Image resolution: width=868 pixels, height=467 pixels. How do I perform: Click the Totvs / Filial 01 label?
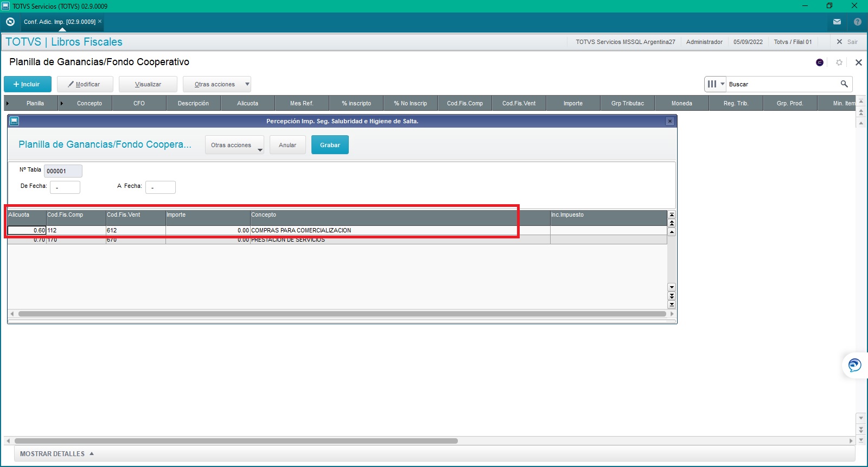coord(793,42)
